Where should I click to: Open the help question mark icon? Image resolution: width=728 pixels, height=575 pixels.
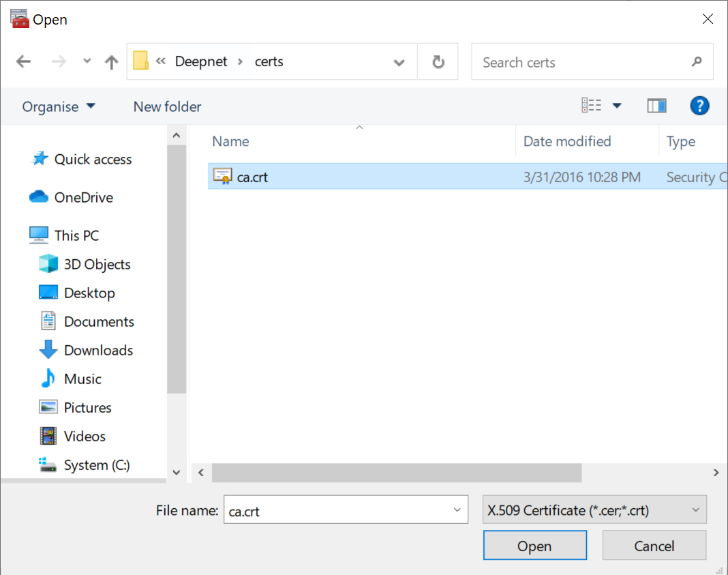699,106
